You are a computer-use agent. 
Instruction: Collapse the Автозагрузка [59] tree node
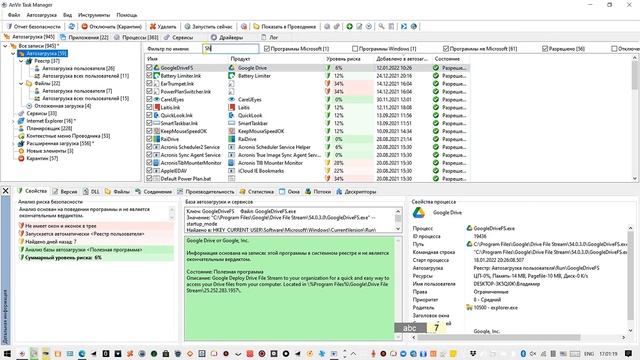click(x=13, y=53)
